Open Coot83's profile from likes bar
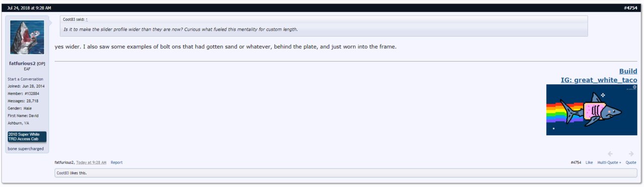The height and width of the screenshot is (187, 644). (62, 173)
